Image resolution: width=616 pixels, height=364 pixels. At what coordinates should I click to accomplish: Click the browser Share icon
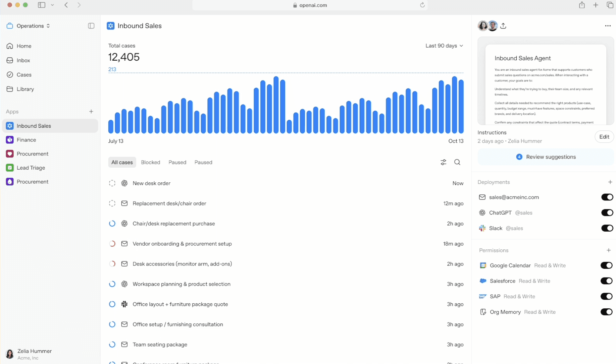click(582, 5)
